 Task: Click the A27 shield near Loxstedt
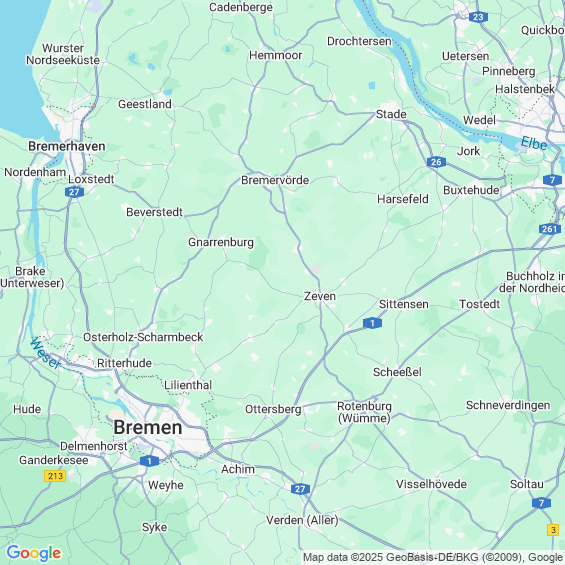pos(74,192)
